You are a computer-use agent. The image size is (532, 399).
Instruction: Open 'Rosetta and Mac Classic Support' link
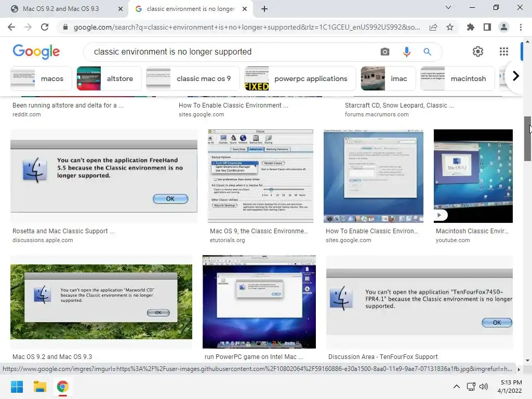[x=63, y=231]
